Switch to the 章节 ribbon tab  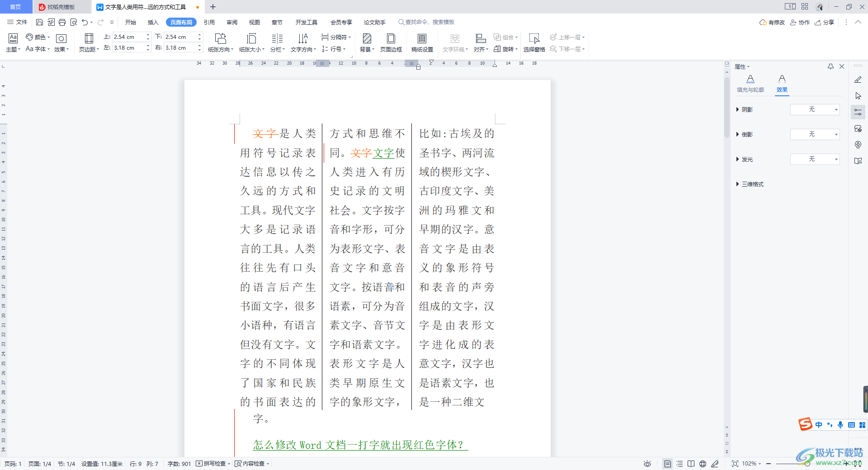pos(277,22)
